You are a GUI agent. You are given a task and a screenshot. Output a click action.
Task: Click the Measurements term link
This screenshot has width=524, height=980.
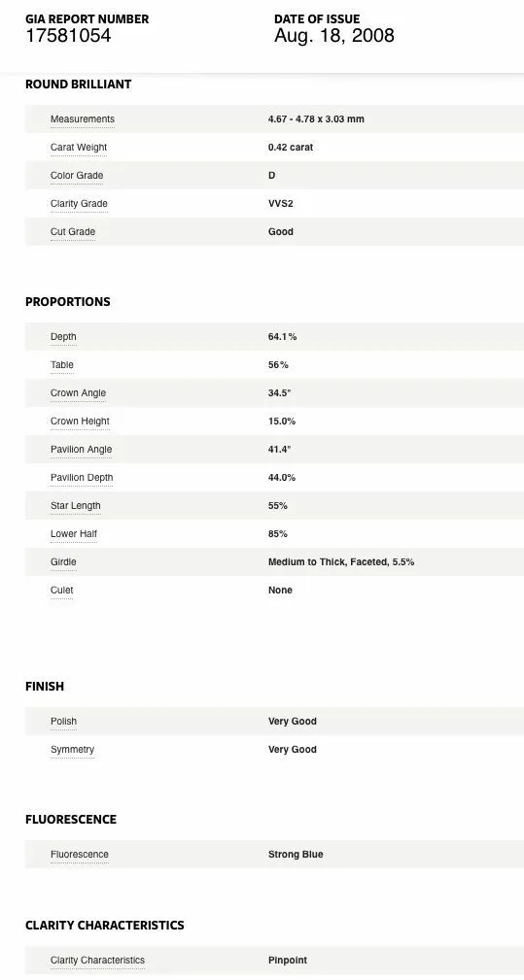(x=83, y=119)
